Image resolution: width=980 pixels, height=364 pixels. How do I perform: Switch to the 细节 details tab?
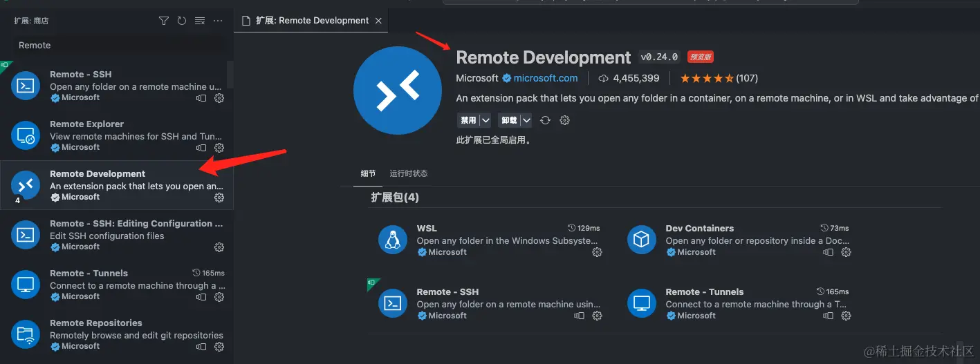point(368,173)
